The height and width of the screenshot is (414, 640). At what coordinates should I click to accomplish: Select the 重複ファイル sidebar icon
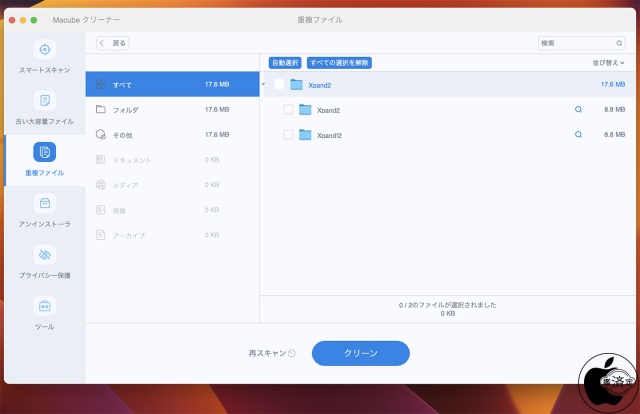pos(44,152)
